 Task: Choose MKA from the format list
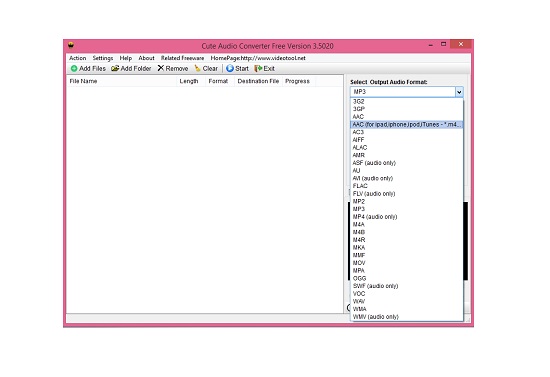click(x=407, y=248)
